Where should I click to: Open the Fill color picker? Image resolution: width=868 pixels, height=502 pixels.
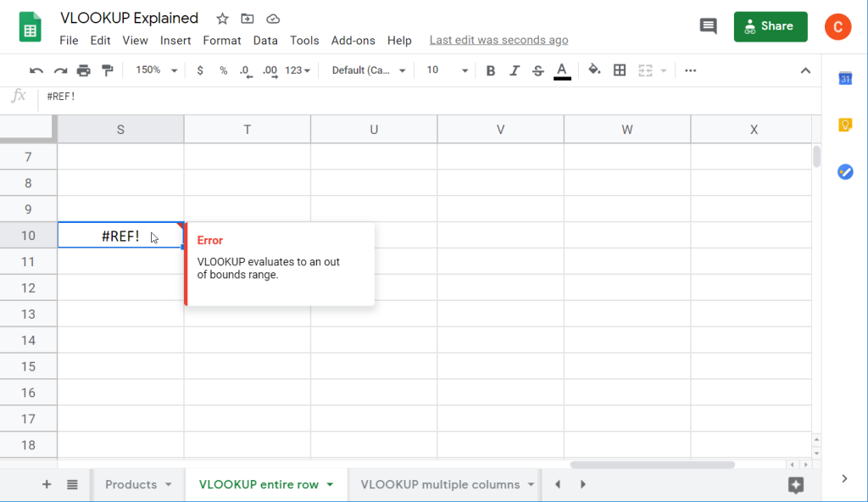pyautogui.click(x=594, y=70)
